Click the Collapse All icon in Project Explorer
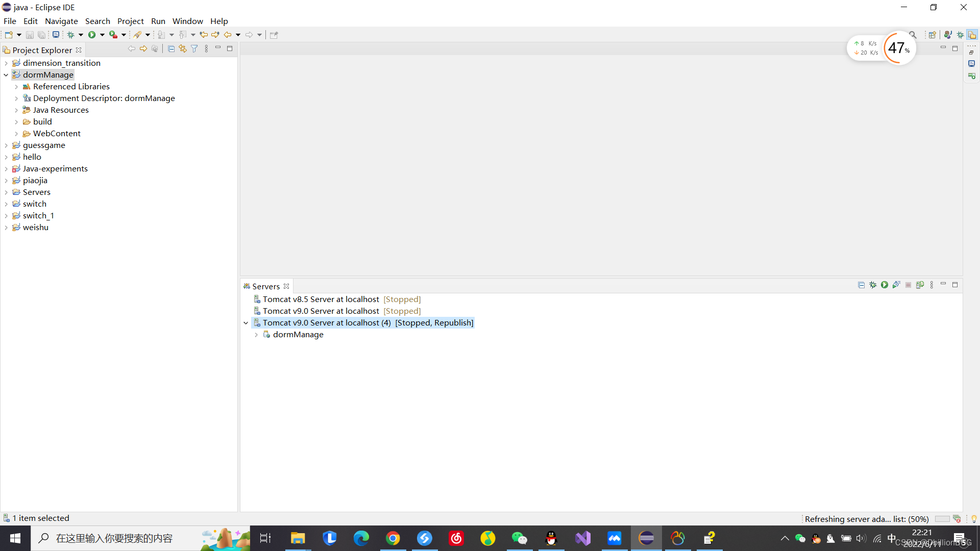980x551 pixels. [171, 48]
